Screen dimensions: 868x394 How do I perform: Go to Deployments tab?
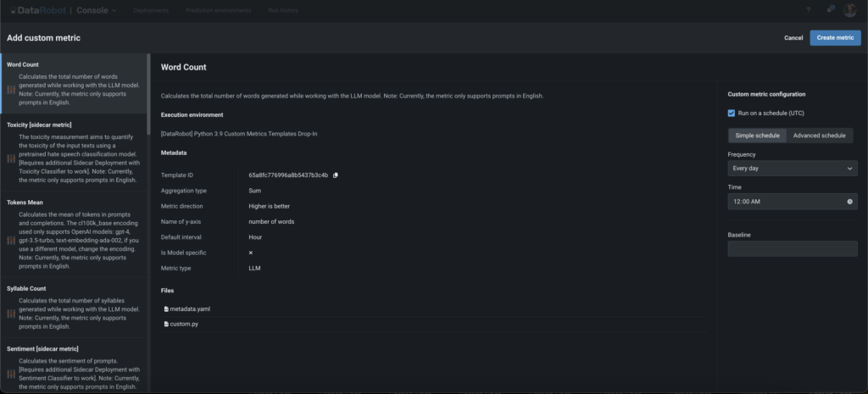click(x=151, y=10)
